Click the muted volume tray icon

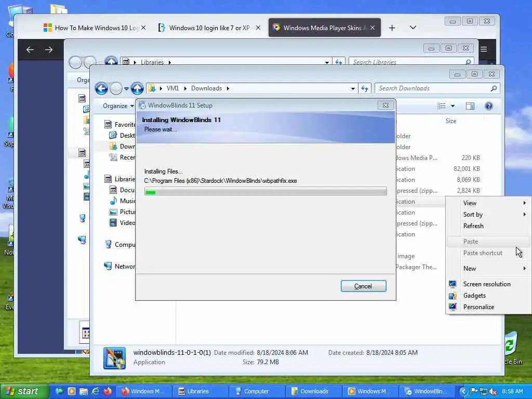493,391
